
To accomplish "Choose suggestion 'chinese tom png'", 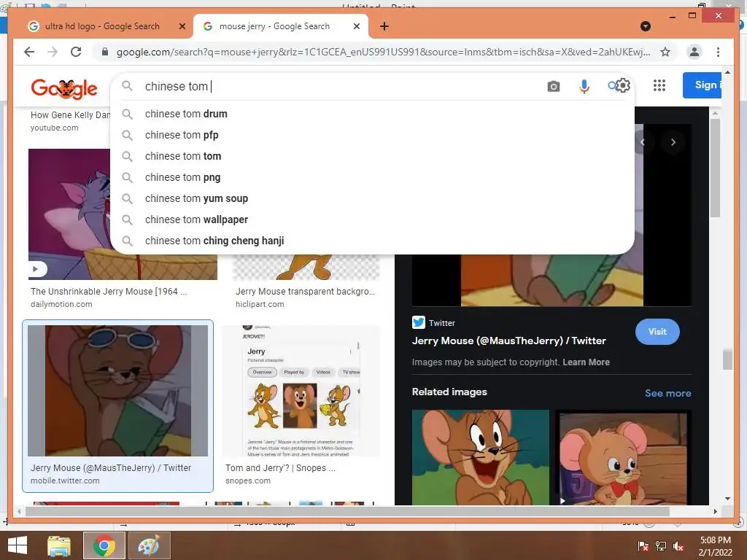I will 372,177.
